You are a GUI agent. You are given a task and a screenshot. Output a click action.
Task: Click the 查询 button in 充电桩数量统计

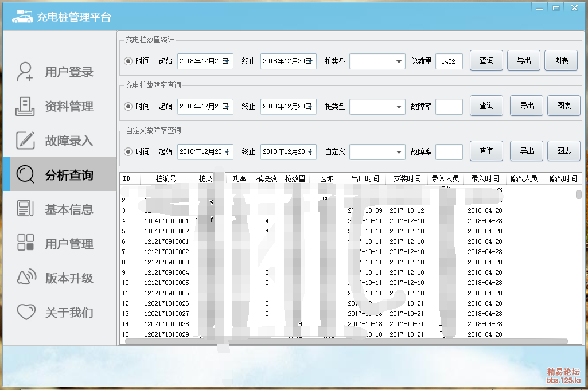tap(486, 60)
